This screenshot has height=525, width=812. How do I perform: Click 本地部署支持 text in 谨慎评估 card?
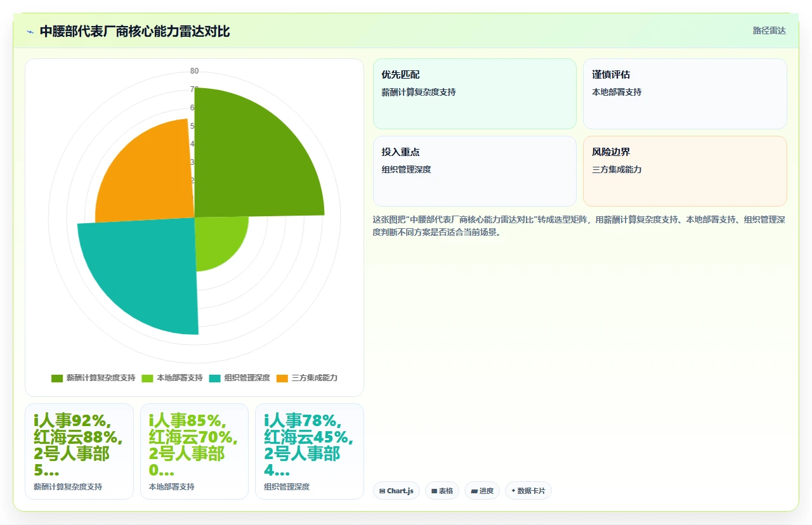617,92
